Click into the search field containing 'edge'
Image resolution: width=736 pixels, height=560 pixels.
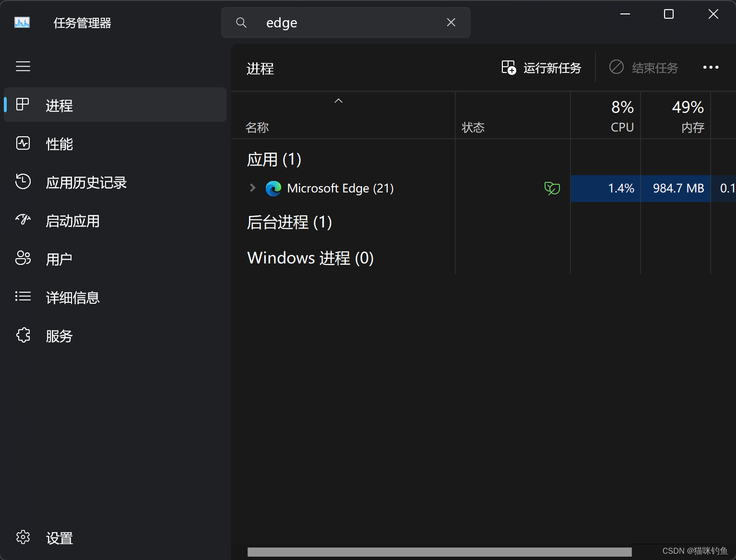(x=345, y=23)
